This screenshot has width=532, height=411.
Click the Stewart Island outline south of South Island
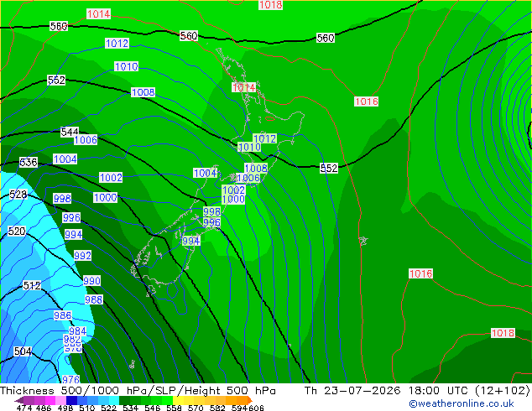[x=151, y=291]
